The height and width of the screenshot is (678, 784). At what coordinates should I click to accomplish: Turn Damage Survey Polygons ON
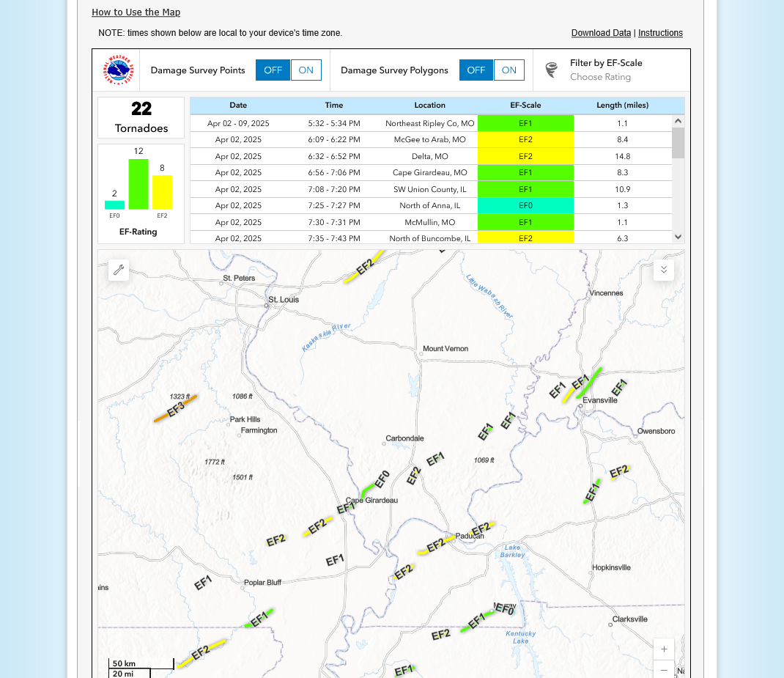coord(509,70)
